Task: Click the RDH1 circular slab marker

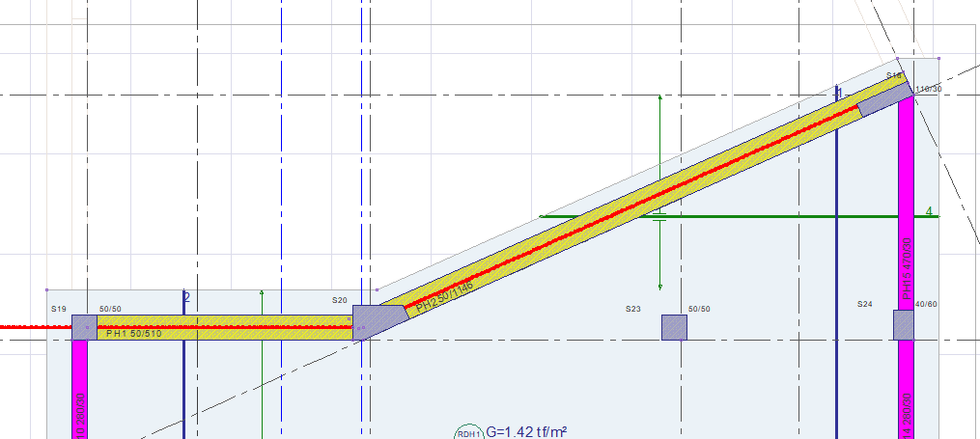Action: tap(468, 432)
